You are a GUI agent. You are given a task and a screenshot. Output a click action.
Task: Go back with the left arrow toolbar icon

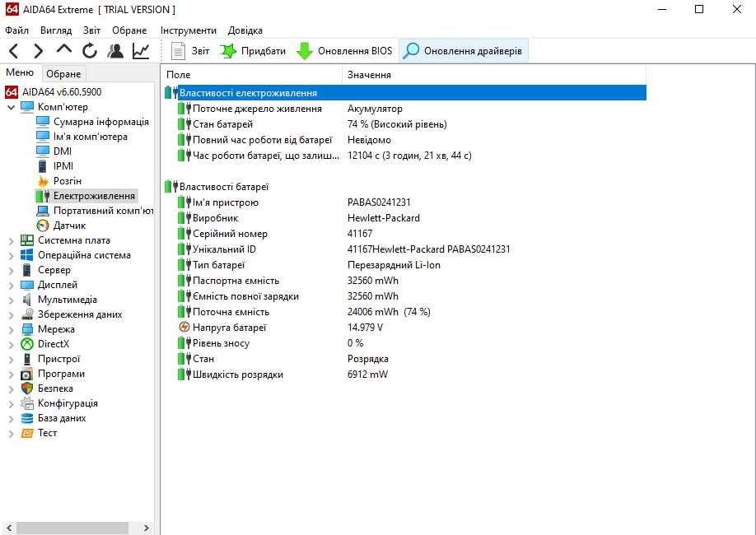(14, 50)
